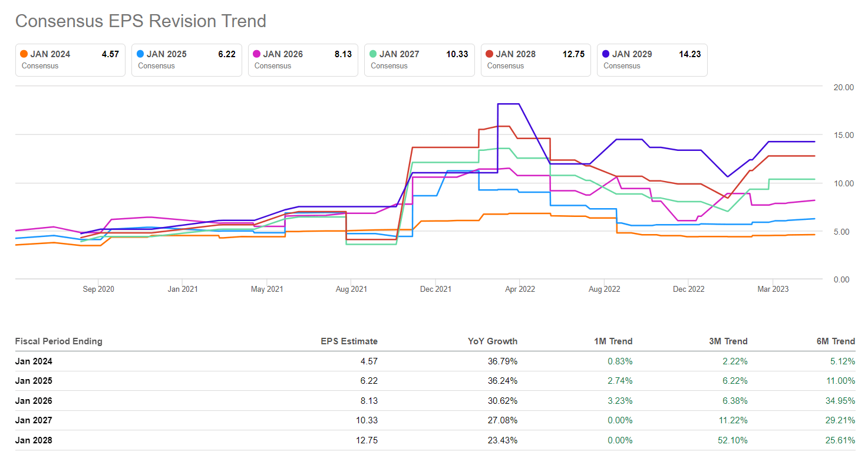This screenshot has height=451, width=868.
Task: Click the magenta dot beside JAN 2026
Action: tap(256, 54)
